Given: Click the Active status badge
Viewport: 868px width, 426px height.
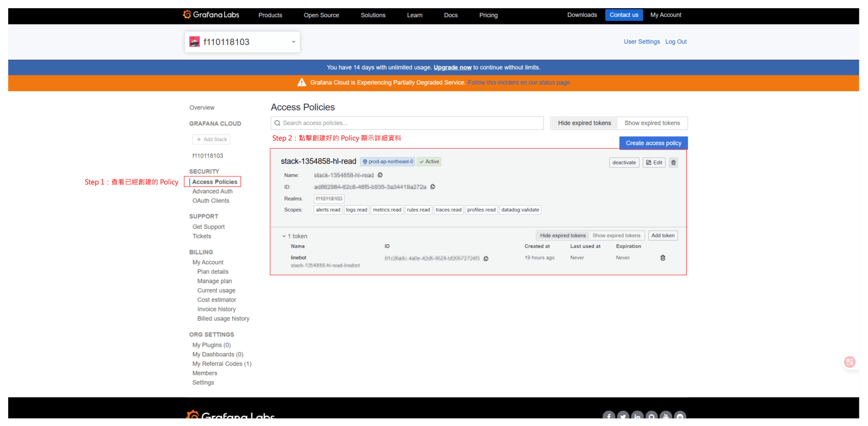Looking at the screenshot, I should click(x=429, y=162).
